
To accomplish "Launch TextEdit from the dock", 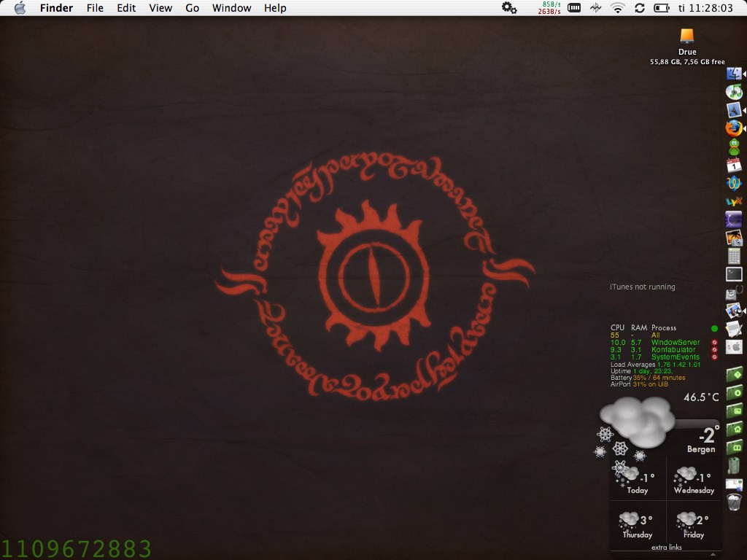I will coord(734,329).
